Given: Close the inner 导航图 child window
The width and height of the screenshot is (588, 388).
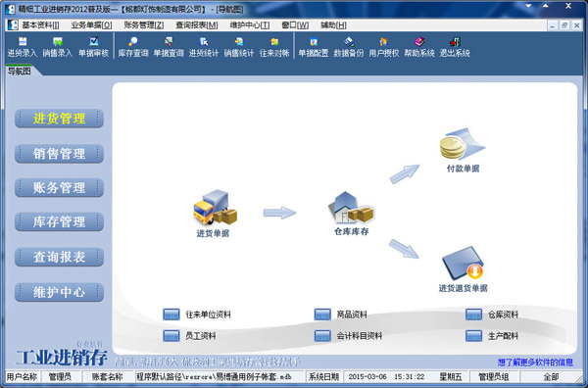Looking at the screenshot, I should pos(577,25).
